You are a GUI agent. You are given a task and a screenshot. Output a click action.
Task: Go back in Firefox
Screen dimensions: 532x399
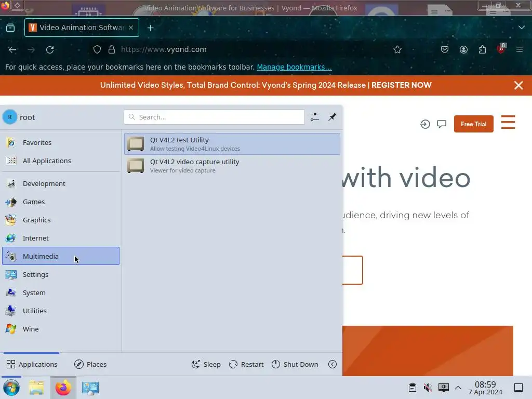click(12, 49)
